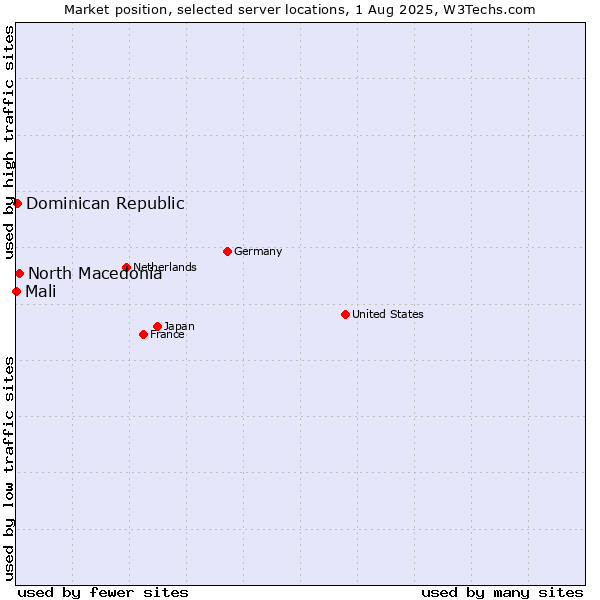Screen dimensions: 600x600
Task: Click the Dominican Republic red data point
Action: [17, 204]
